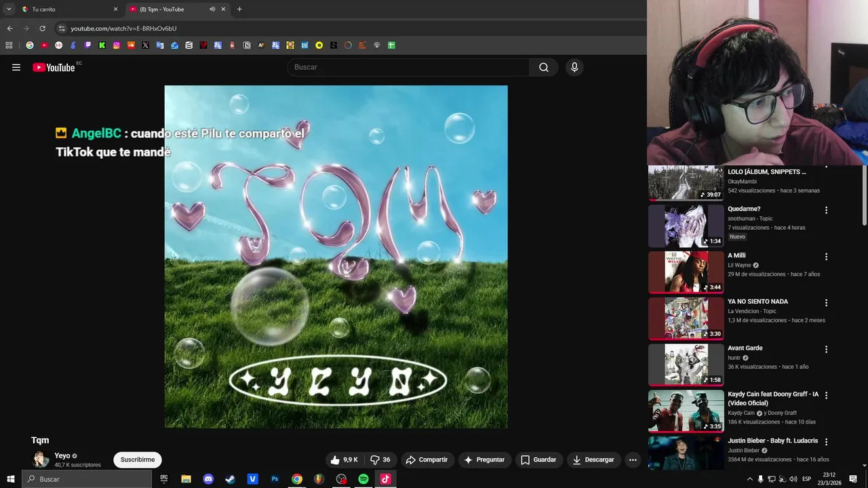Open the SoundCloud bookmark
This screenshot has height=488, width=868.
[131, 45]
